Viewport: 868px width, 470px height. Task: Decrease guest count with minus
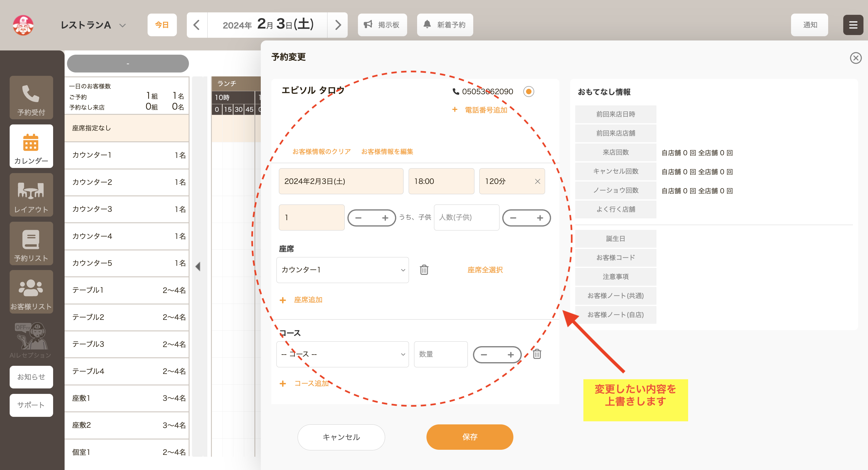pos(358,218)
